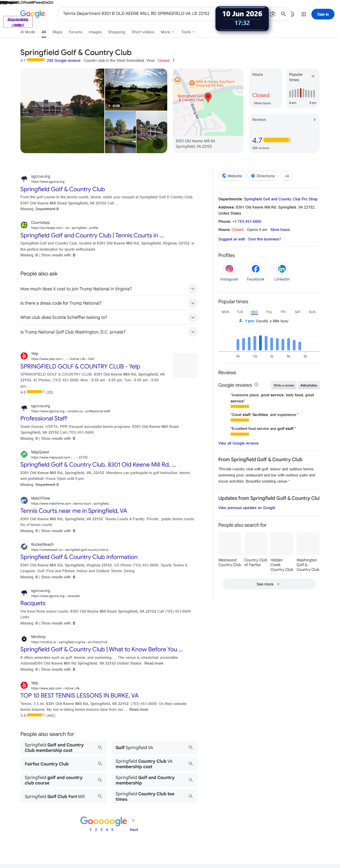This screenshot has width=344, height=868.
Task: Switch to the Maps tab
Action: (x=57, y=32)
